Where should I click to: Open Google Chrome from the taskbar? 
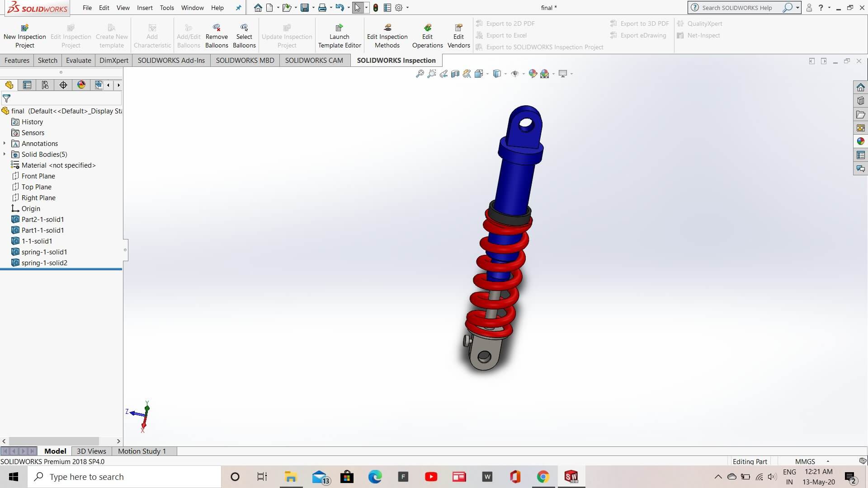(543, 477)
